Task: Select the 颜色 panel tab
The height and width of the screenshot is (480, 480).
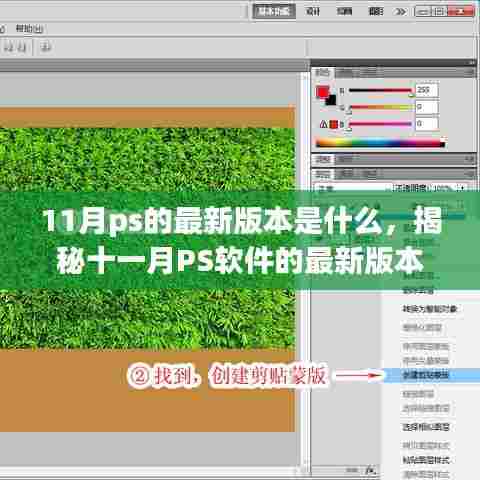Action: click(x=323, y=72)
